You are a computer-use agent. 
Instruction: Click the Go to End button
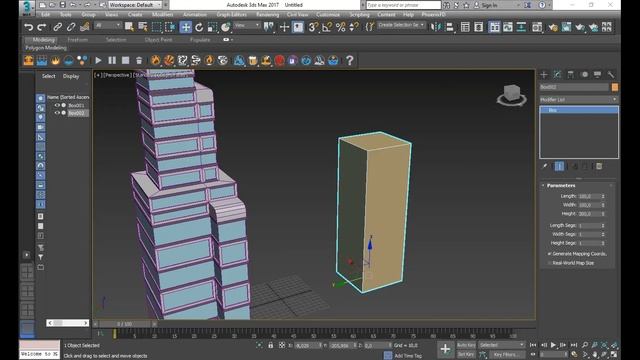click(x=573, y=345)
